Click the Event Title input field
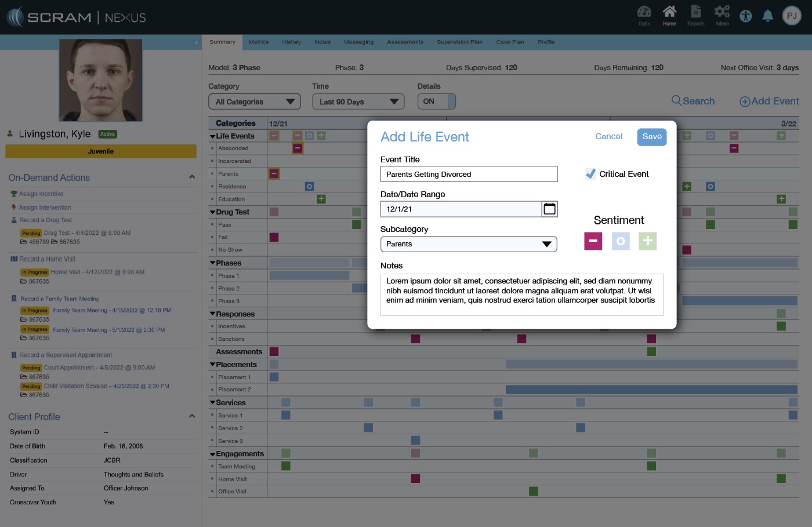This screenshot has width=812, height=527. [468, 175]
